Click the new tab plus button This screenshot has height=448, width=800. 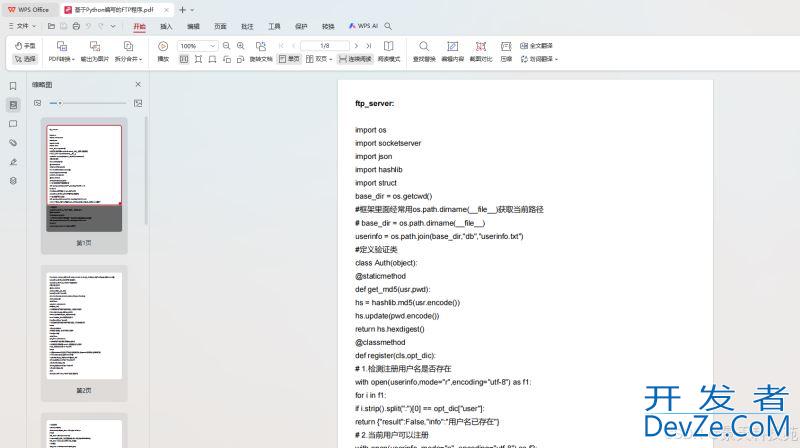(x=182, y=10)
